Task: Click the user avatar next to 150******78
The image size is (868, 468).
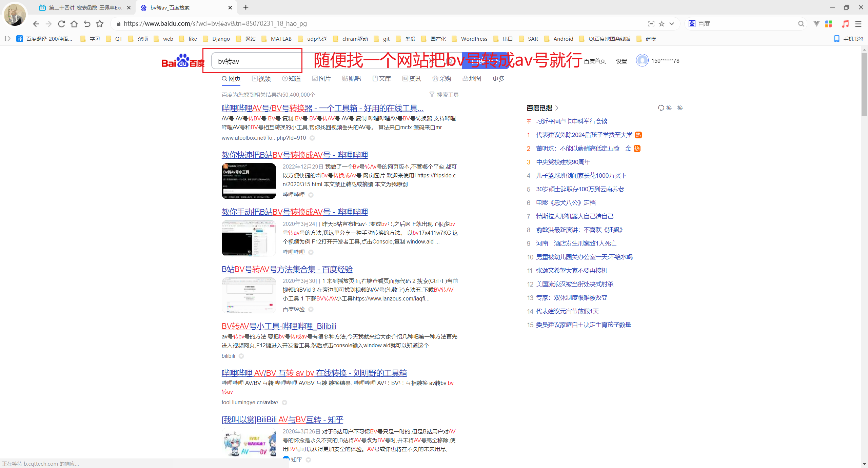Action: tap(642, 61)
